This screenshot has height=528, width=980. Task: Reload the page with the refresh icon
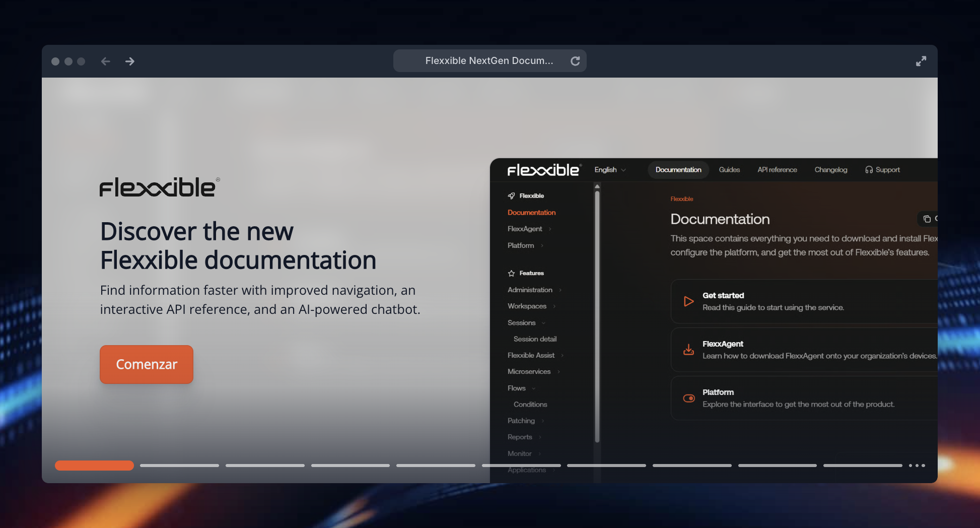[575, 61]
